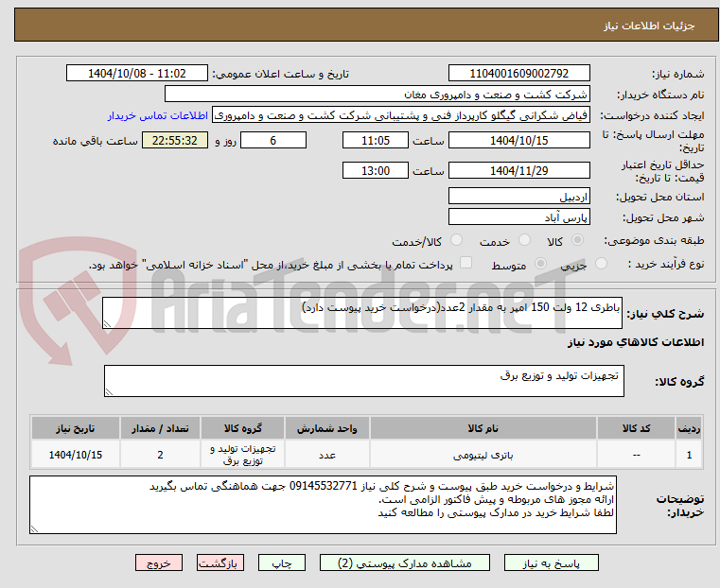Click the requester field فیاض شکرانی گیگلو

pyautogui.click(x=401, y=115)
